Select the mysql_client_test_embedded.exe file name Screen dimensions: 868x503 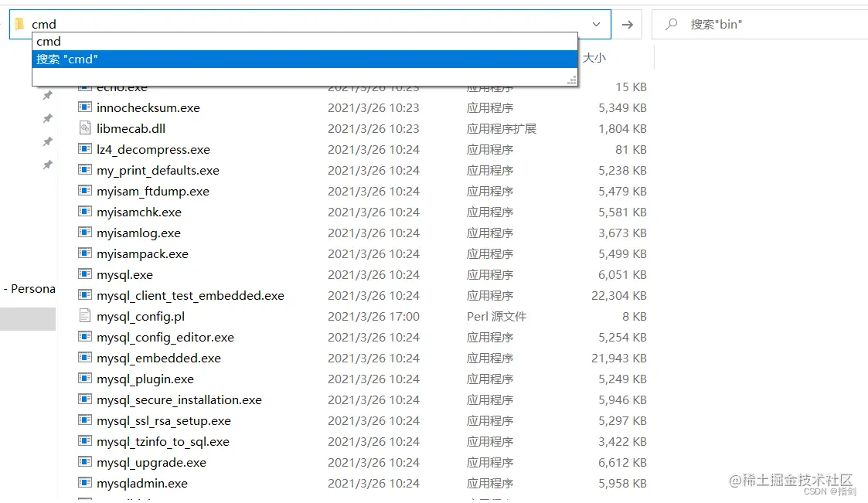(x=190, y=295)
